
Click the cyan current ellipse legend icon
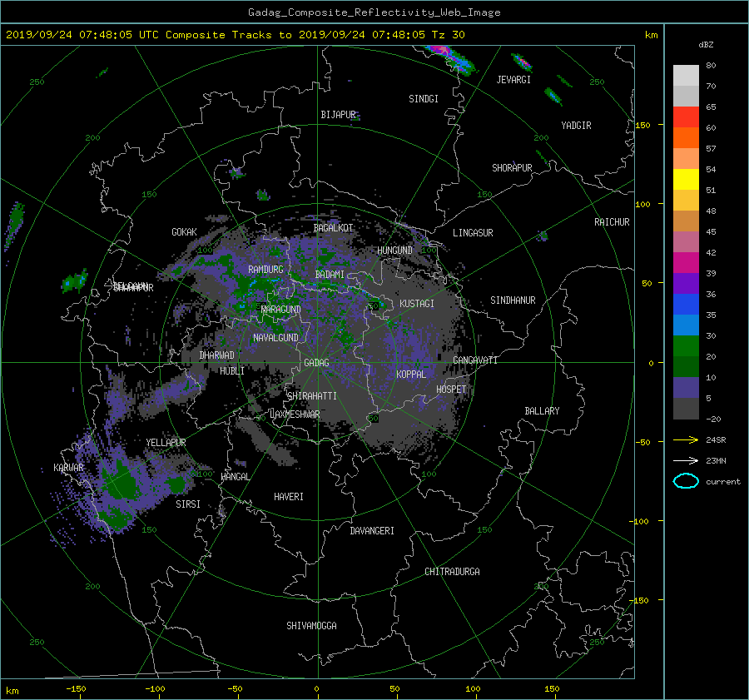pyautogui.click(x=686, y=481)
